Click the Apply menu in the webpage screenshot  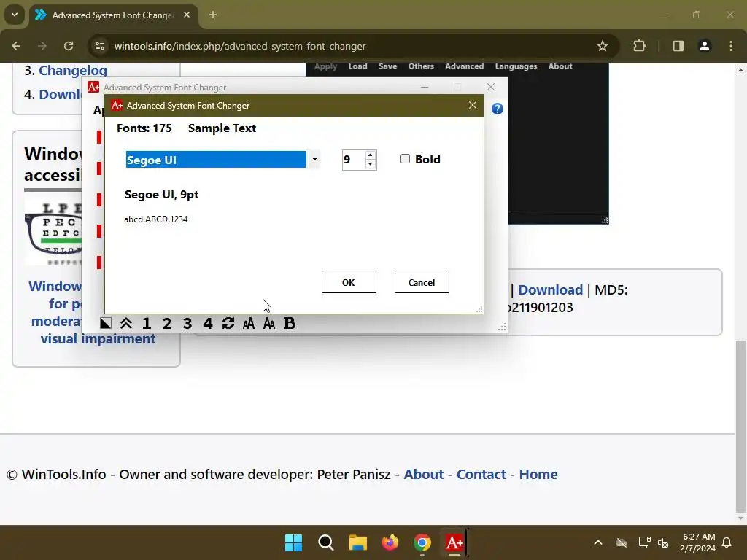(x=326, y=66)
